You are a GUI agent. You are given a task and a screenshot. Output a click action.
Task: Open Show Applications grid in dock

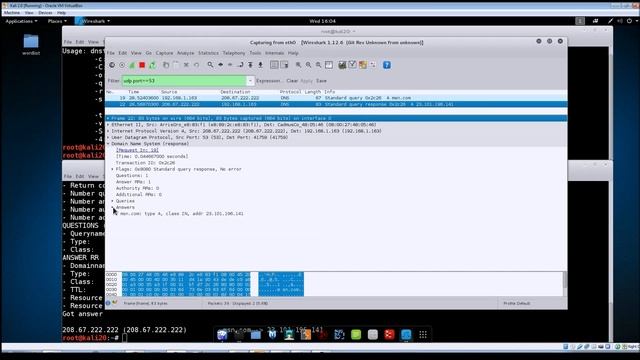(x=423, y=335)
